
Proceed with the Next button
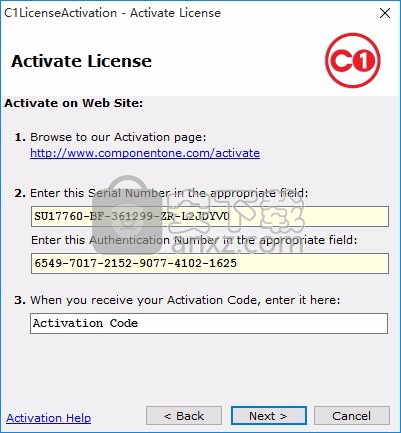click(269, 416)
